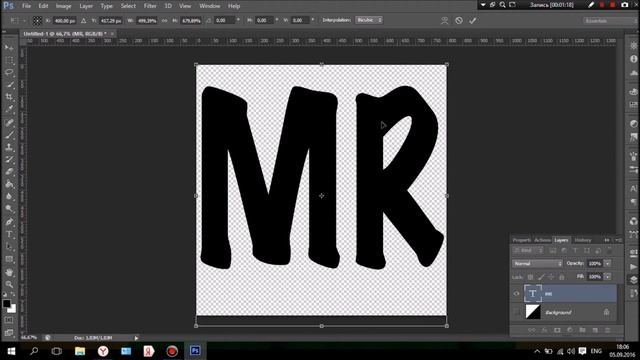This screenshot has height=360, width=640.
Task: Select the Path Selection tool
Action: point(9,247)
